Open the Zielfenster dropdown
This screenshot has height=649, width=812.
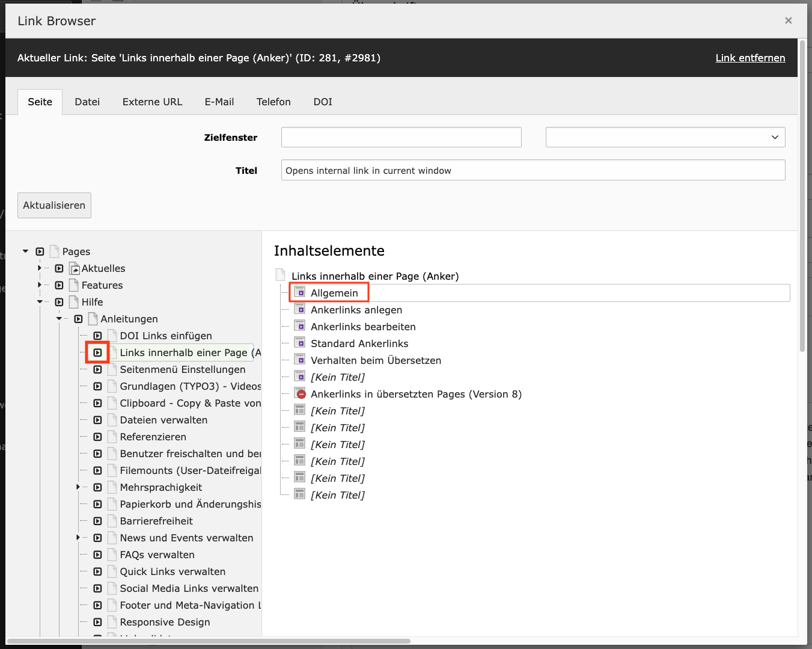pos(665,137)
